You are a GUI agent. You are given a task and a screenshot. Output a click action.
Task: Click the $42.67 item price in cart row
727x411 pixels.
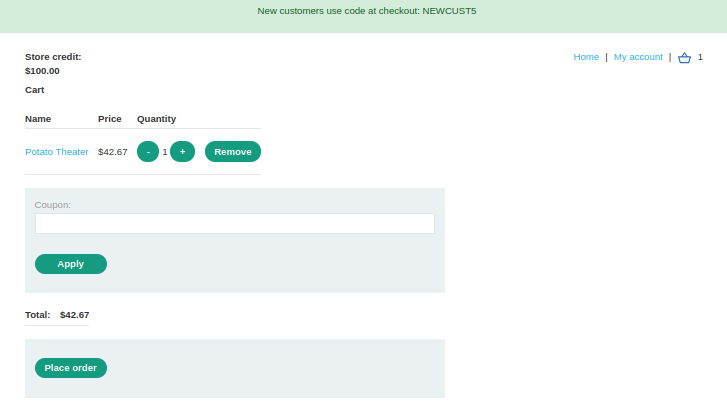coord(112,152)
